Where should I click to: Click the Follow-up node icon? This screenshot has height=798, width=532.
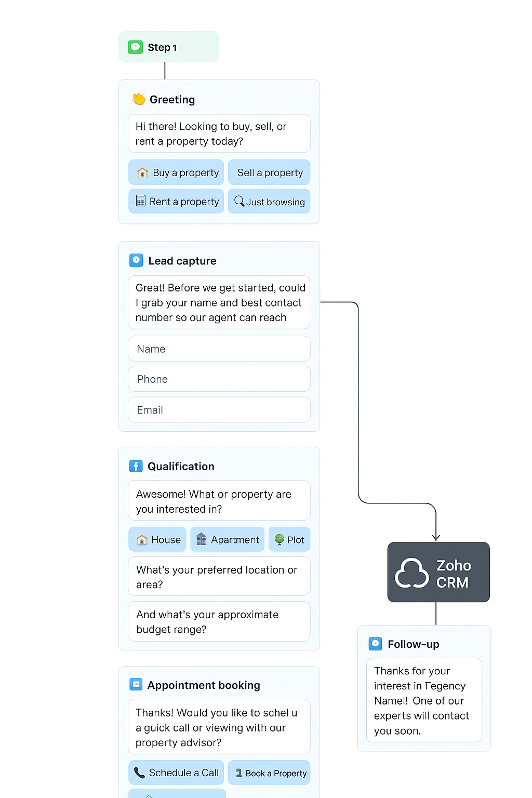click(375, 644)
